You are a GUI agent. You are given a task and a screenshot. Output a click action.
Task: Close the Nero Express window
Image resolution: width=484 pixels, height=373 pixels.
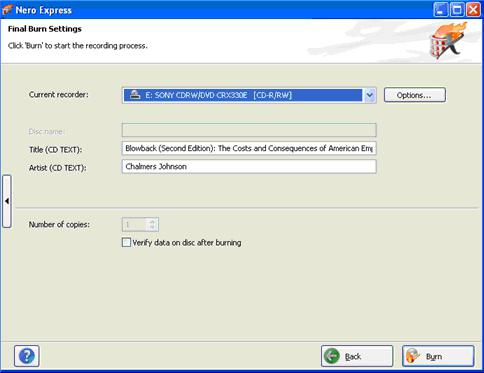point(473,10)
